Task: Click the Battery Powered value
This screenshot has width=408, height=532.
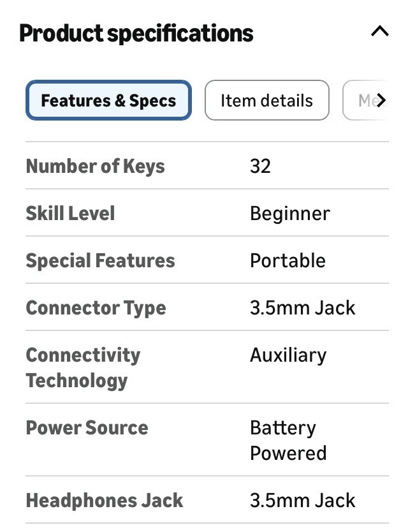Action: [x=288, y=440]
